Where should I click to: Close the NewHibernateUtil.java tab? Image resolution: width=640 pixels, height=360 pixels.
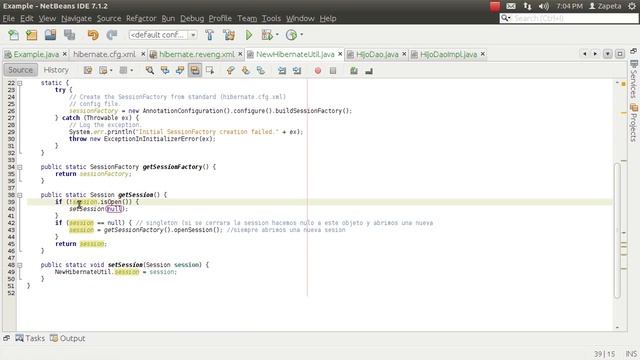[x=340, y=54]
